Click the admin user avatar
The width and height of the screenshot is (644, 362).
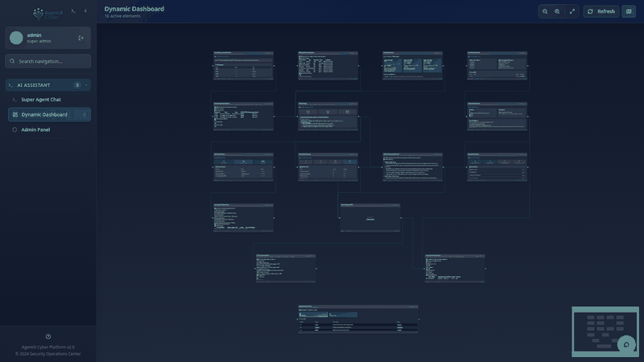pos(16,38)
